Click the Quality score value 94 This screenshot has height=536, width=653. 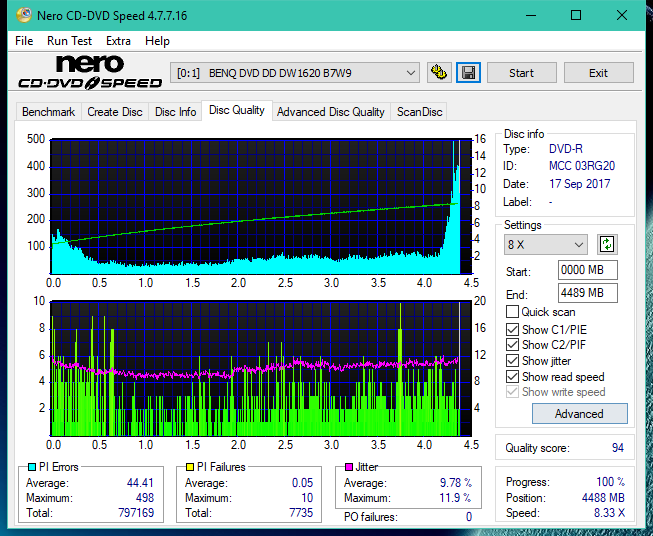(618, 448)
